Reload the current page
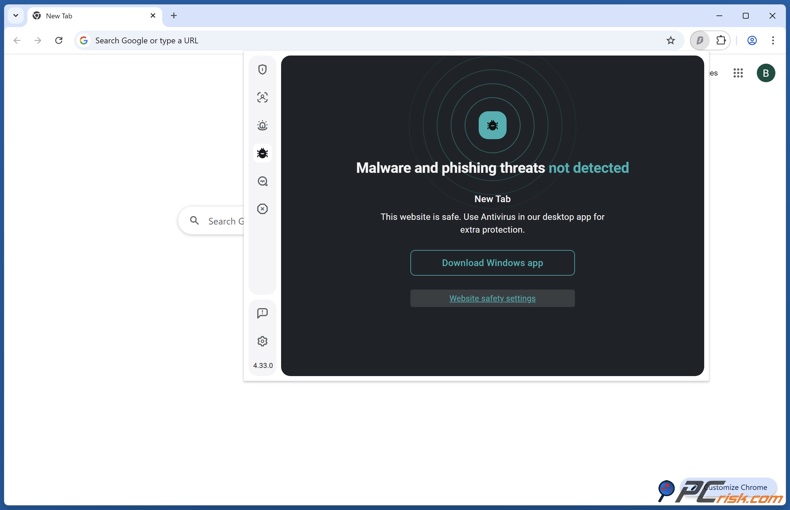790x510 pixels. (58, 40)
